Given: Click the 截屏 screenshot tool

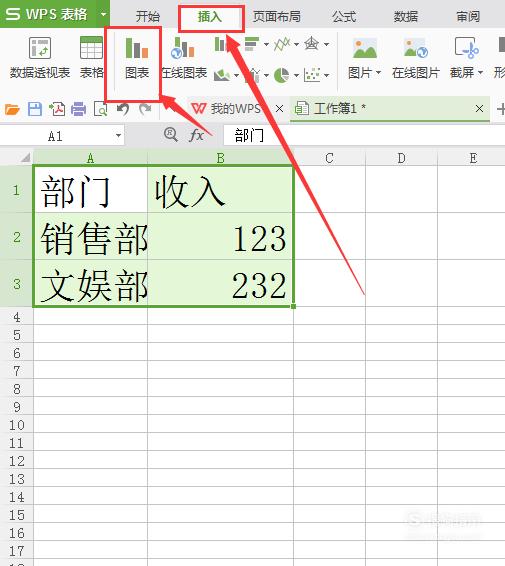Looking at the screenshot, I should coord(466,58).
